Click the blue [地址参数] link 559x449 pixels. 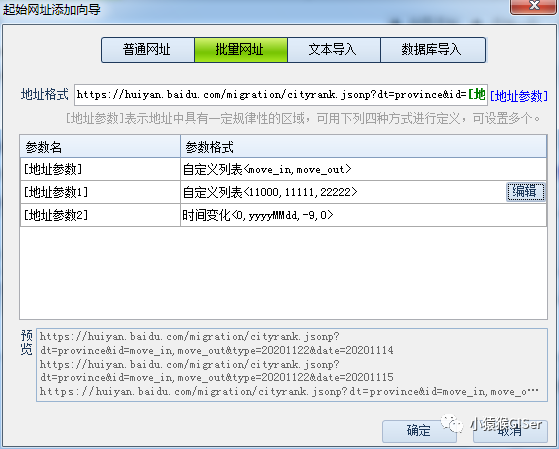coord(519,96)
